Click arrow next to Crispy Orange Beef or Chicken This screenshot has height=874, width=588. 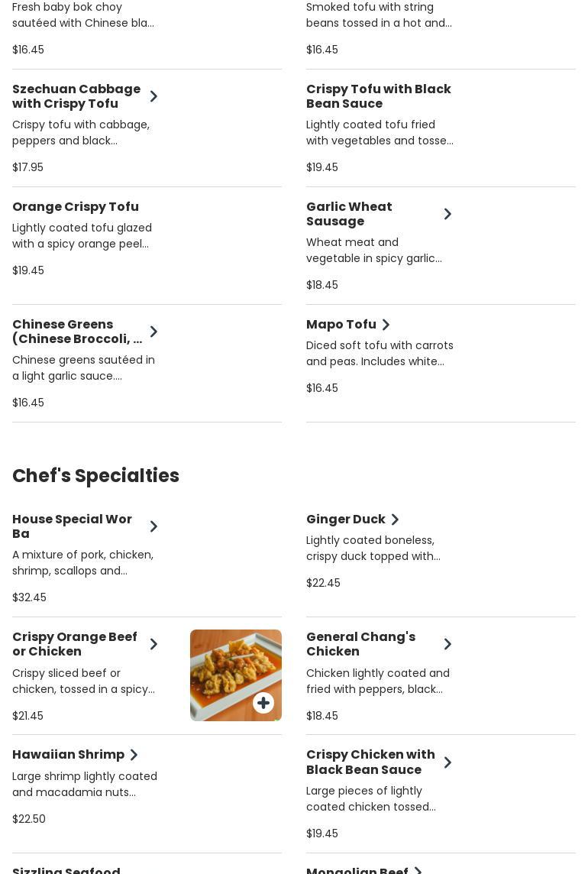153,644
